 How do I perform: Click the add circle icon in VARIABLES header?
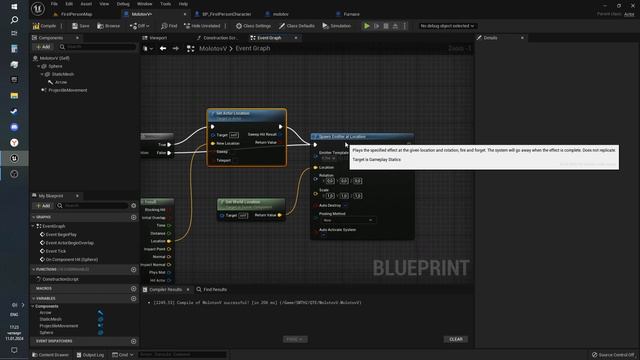point(133,299)
